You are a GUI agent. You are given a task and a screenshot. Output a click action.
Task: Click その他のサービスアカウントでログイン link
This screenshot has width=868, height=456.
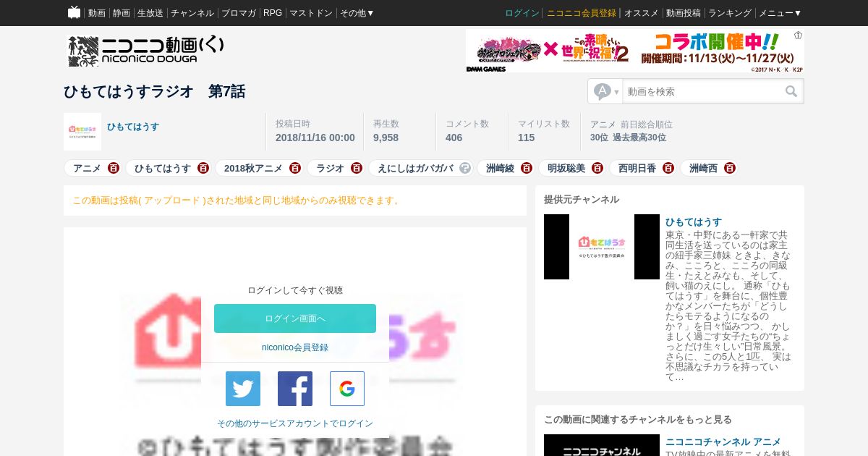[295, 423]
